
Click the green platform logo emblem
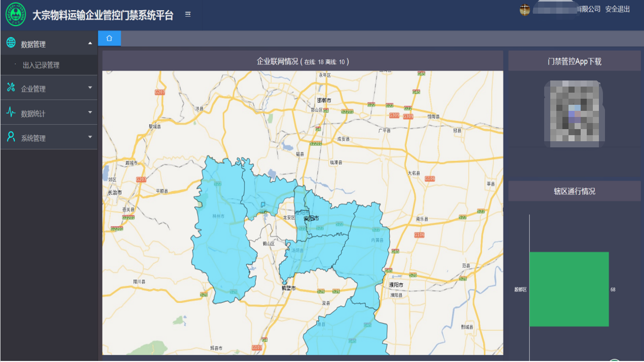[16, 15]
